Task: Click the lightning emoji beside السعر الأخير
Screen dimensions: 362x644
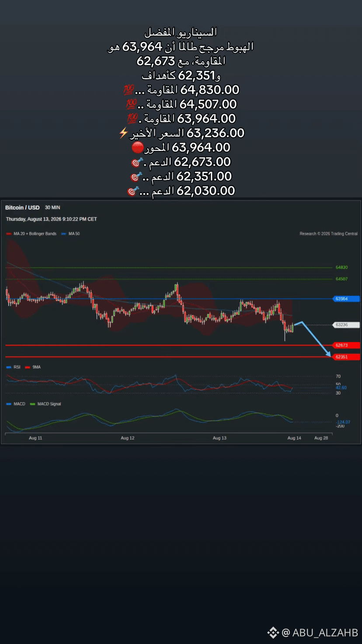Action: pyautogui.click(x=123, y=133)
